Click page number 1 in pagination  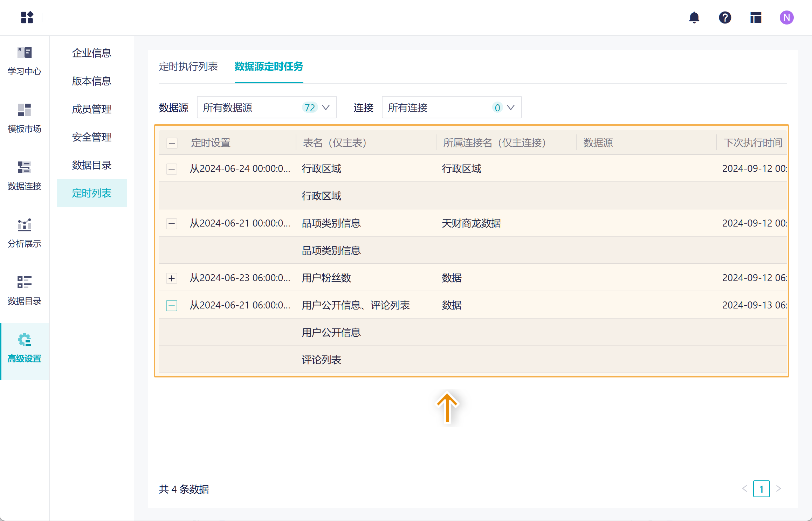pyautogui.click(x=761, y=489)
